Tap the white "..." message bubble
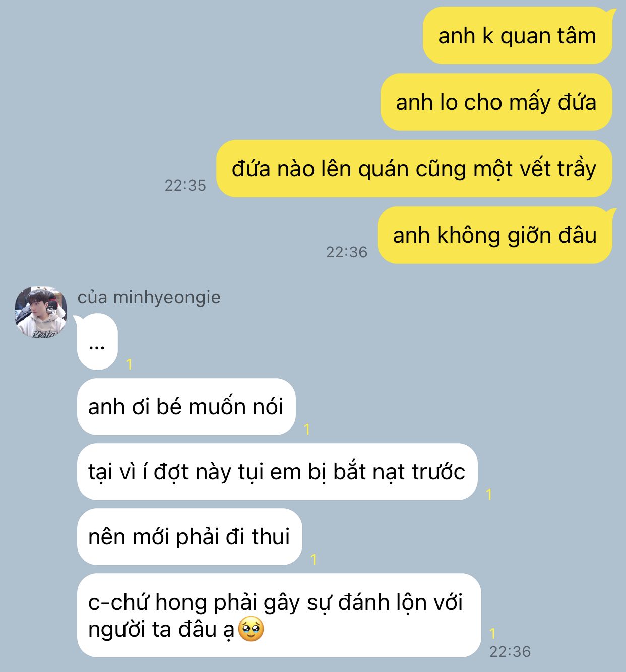 (x=97, y=342)
